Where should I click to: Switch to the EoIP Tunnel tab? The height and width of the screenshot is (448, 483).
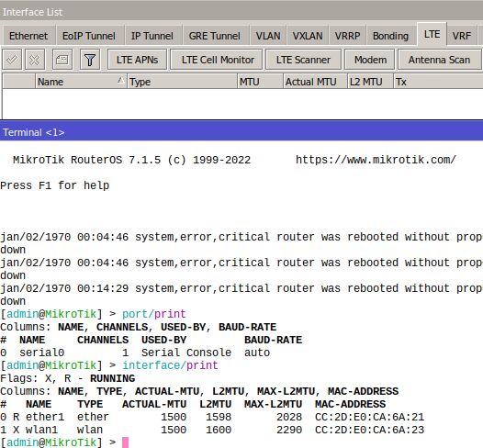pyautogui.click(x=89, y=36)
